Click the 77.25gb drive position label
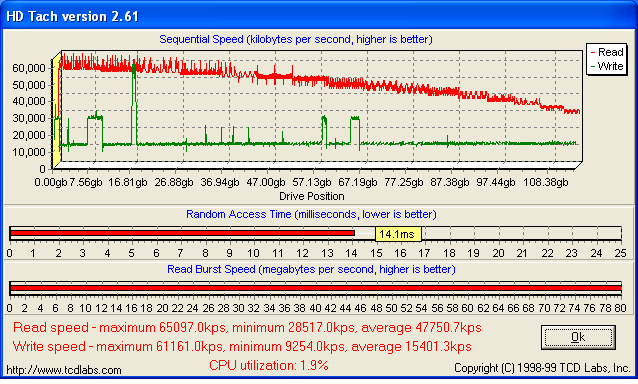Viewport: 638px width, 384px height. 404,182
